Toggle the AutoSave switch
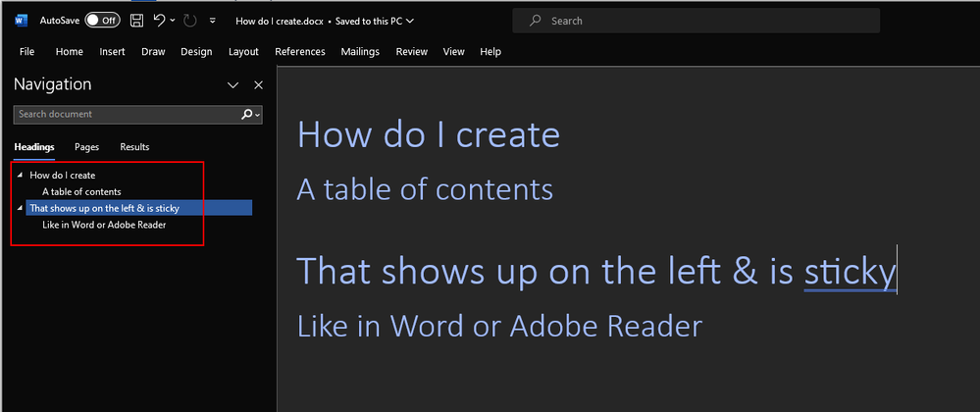This screenshot has height=412, width=980. click(102, 21)
